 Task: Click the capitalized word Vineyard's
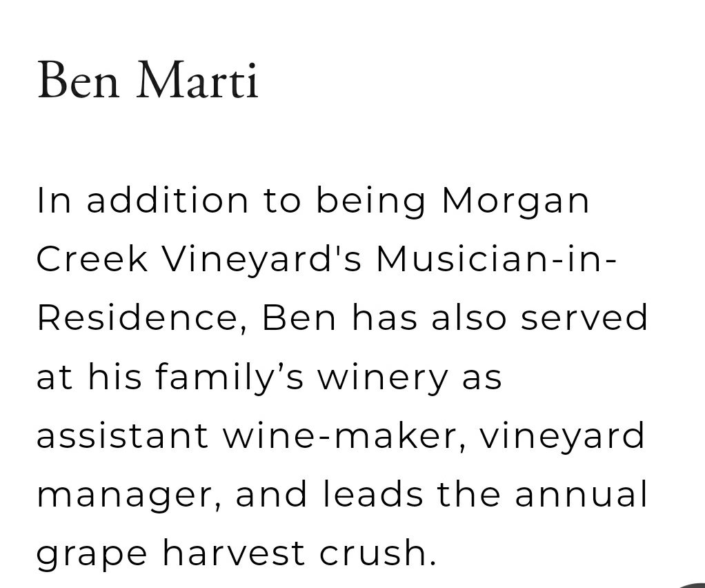[255, 260]
